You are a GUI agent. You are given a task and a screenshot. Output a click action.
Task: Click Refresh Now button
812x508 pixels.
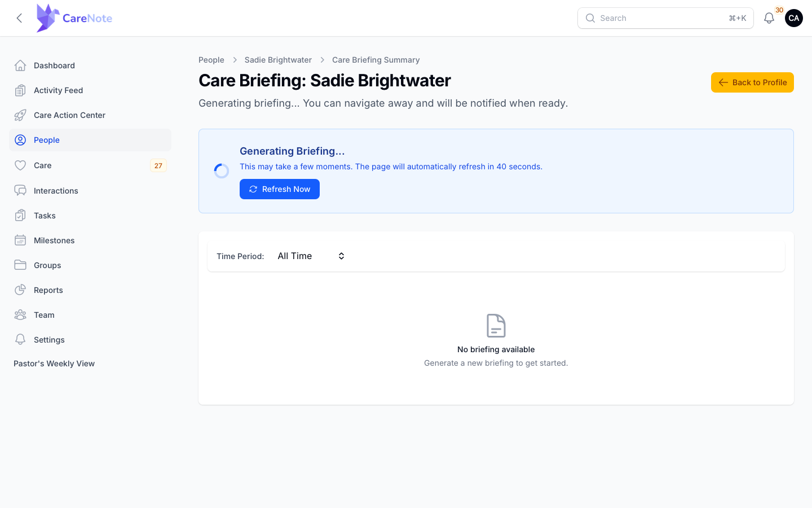pyautogui.click(x=280, y=189)
